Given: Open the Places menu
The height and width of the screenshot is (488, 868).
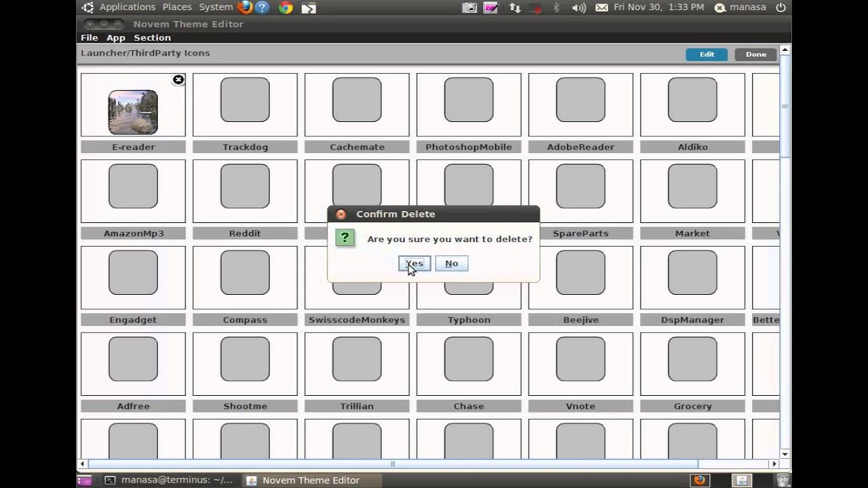Looking at the screenshot, I should tap(177, 7).
